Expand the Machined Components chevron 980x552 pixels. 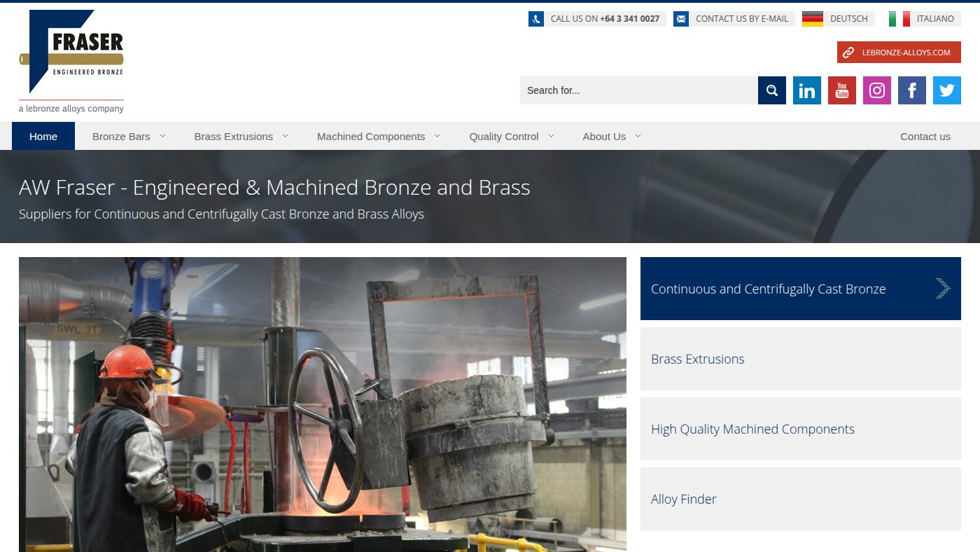click(x=437, y=136)
